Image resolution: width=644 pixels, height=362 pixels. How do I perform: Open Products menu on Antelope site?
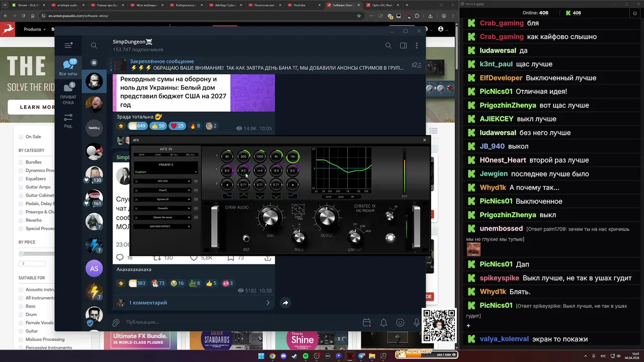34,29
